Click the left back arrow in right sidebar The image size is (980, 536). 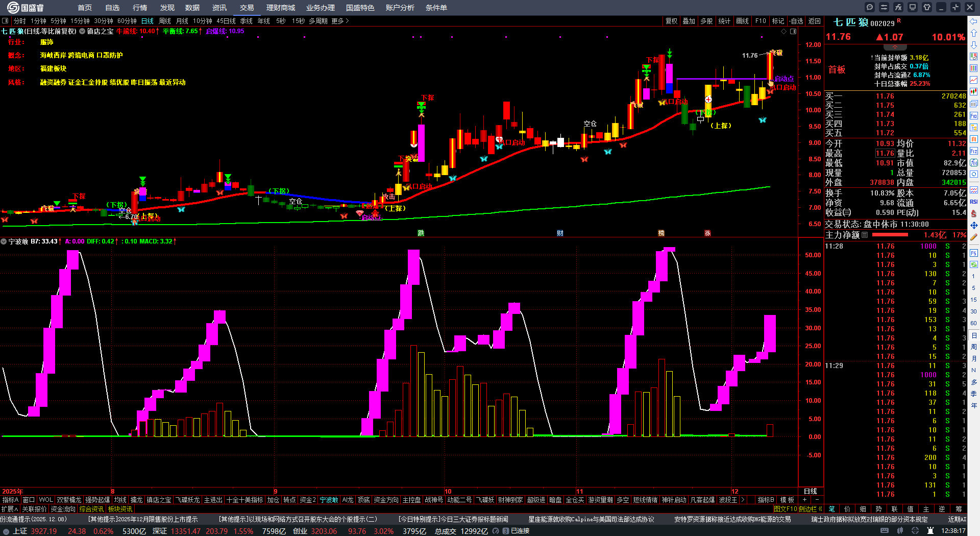(974, 21)
